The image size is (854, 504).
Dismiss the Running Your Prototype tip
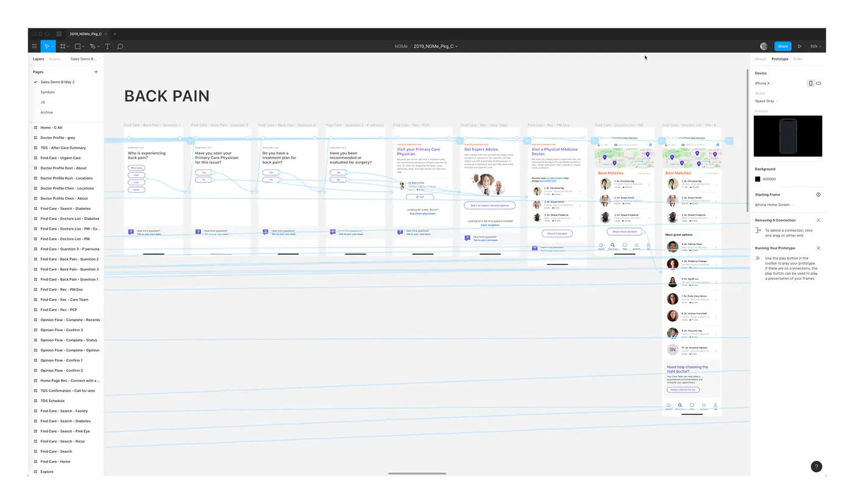click(818, 248)
